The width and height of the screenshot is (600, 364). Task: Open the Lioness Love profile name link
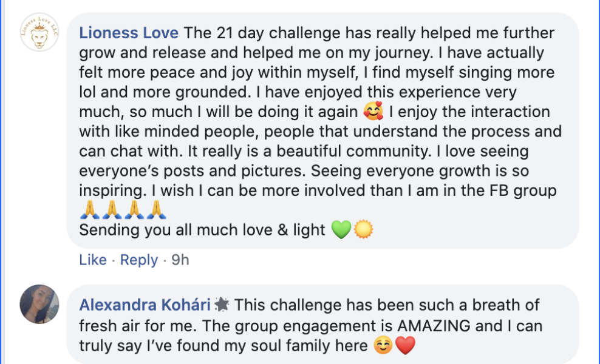pyautogui.click(x=129, y=33)
